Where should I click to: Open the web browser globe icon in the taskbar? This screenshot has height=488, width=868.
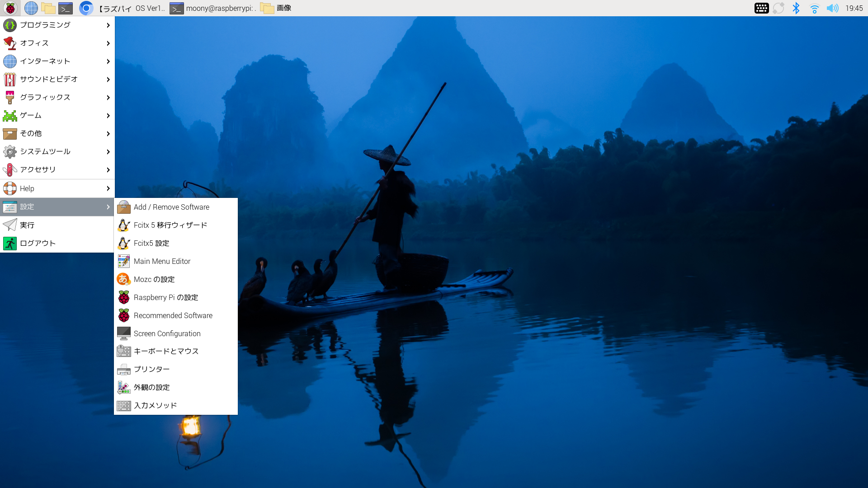(x=31, y=8)
